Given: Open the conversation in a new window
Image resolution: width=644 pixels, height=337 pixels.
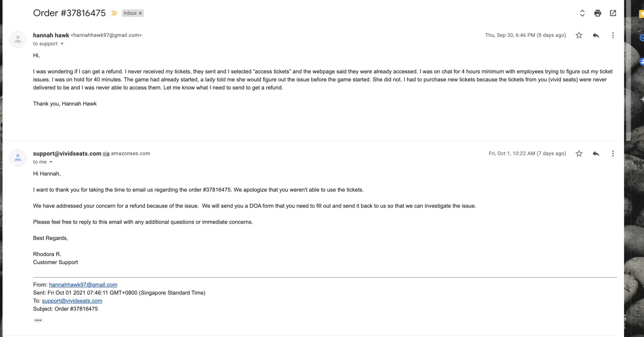Looking at the screenshot, I should click(613, 13).
